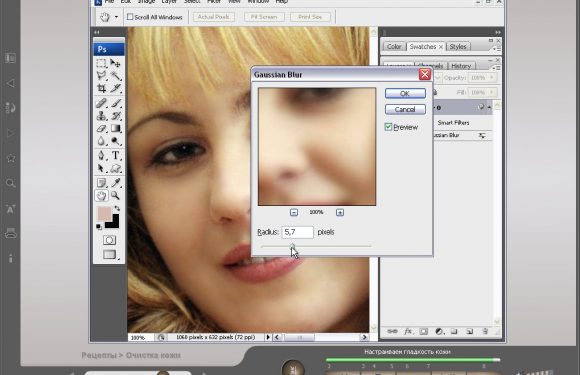The width and height of the screenshot is (580, 375).
Task: Click the Print Size button
Action: tap(310, 17)
